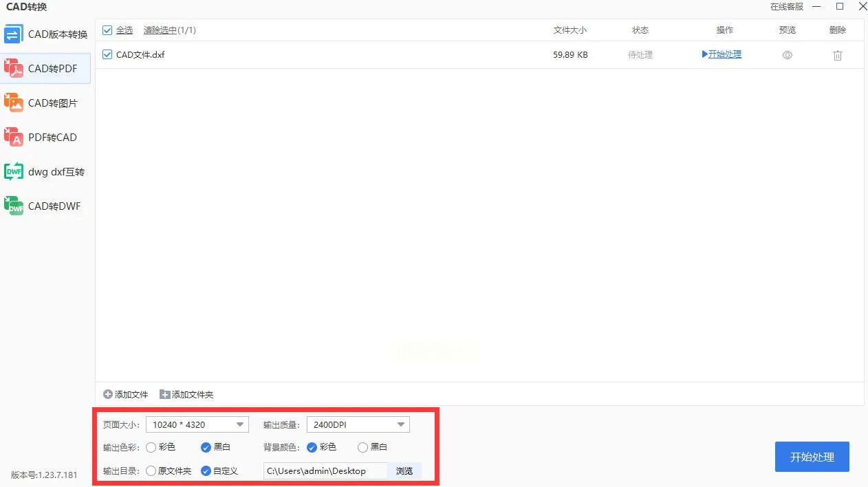Viewport: 868px width, 487px height.
Task: Click the 添加文件 button
Action: (126, 395)
